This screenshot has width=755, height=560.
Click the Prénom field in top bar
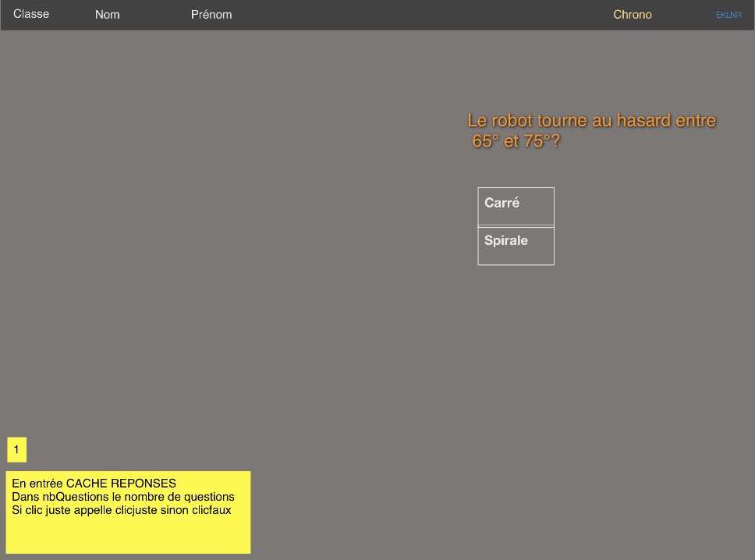[x=211, y=15]
